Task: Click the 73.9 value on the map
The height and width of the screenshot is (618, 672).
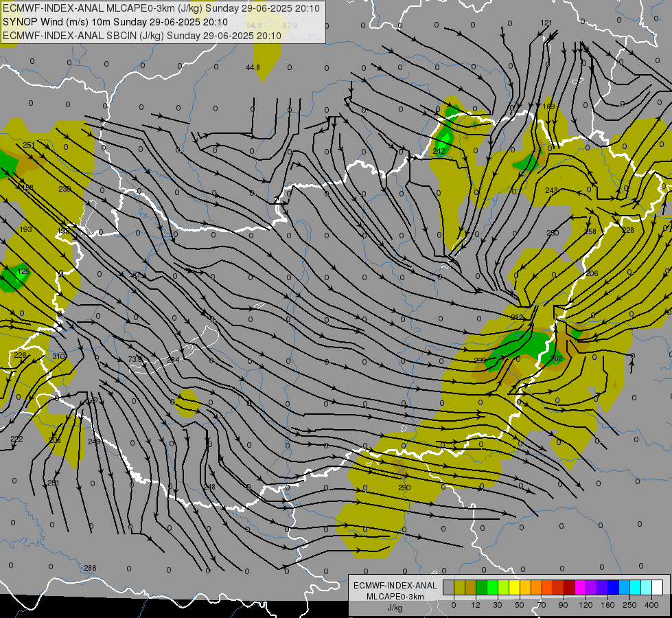Action: 135,359
